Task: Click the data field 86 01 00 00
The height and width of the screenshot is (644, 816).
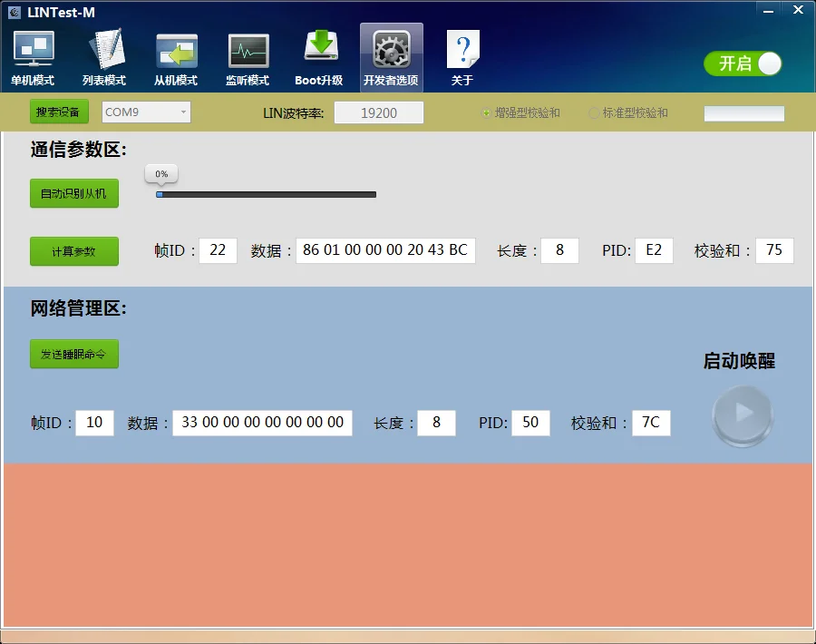Action: 385,250
